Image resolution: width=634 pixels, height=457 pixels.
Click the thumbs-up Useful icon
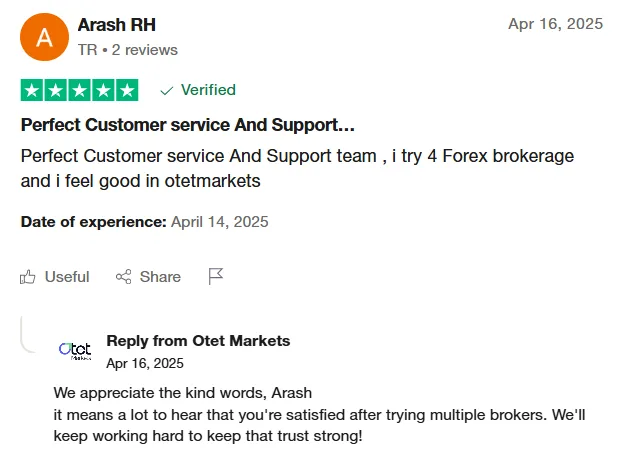28,277
